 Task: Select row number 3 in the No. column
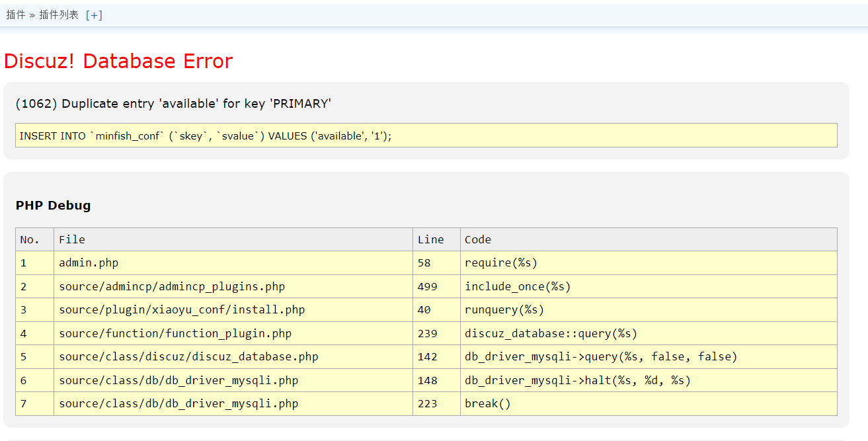35,310
